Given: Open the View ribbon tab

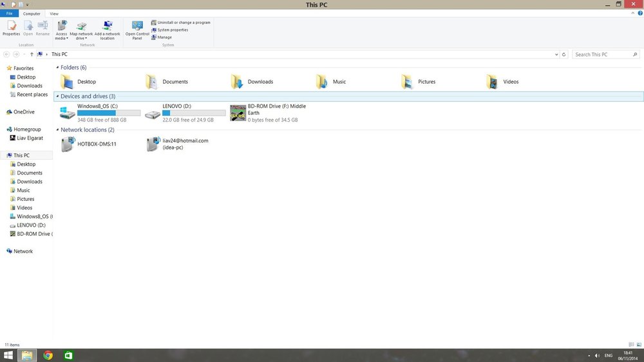Looking at the screenshot, I should (x=54, y=14).
